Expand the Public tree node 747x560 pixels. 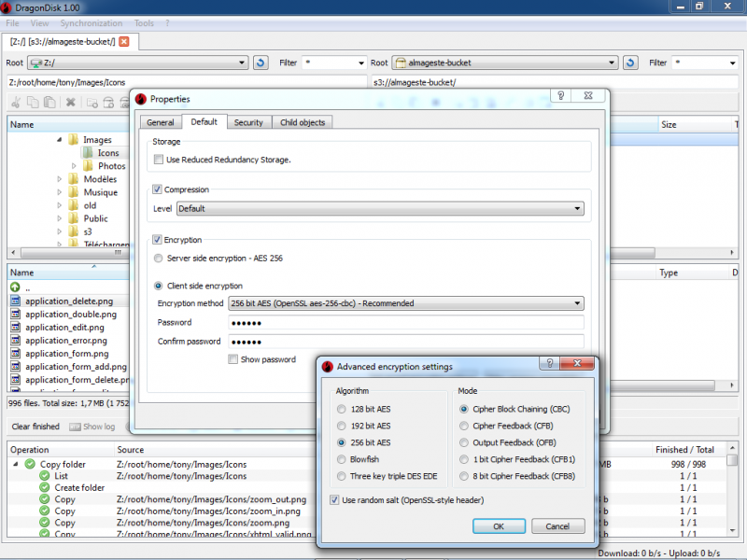(59, 218)
